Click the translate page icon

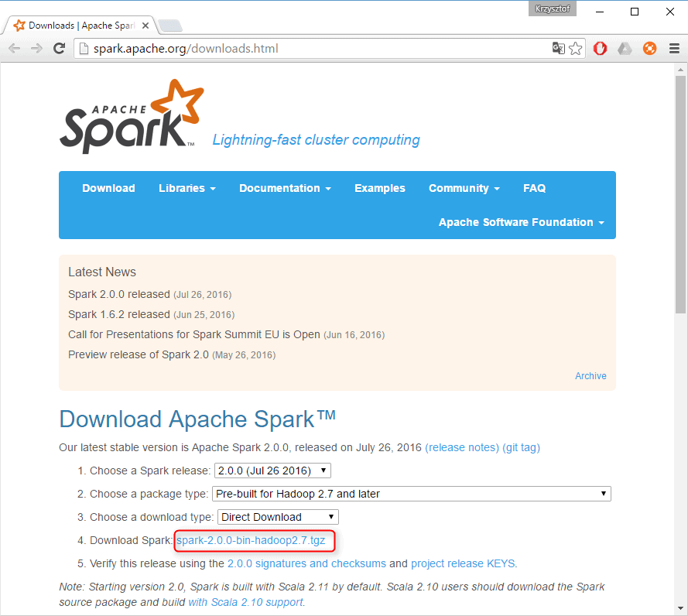558,48
